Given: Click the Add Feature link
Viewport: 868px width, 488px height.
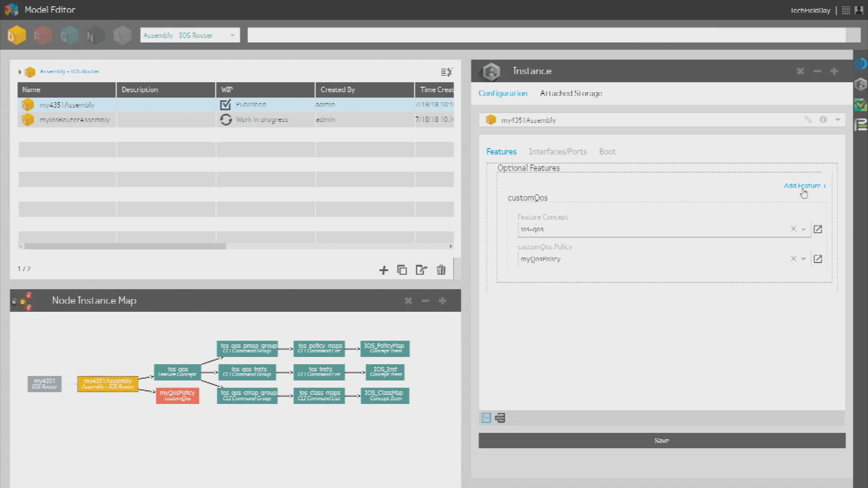Looking at the screenshot, I should (x=804, y=185).
